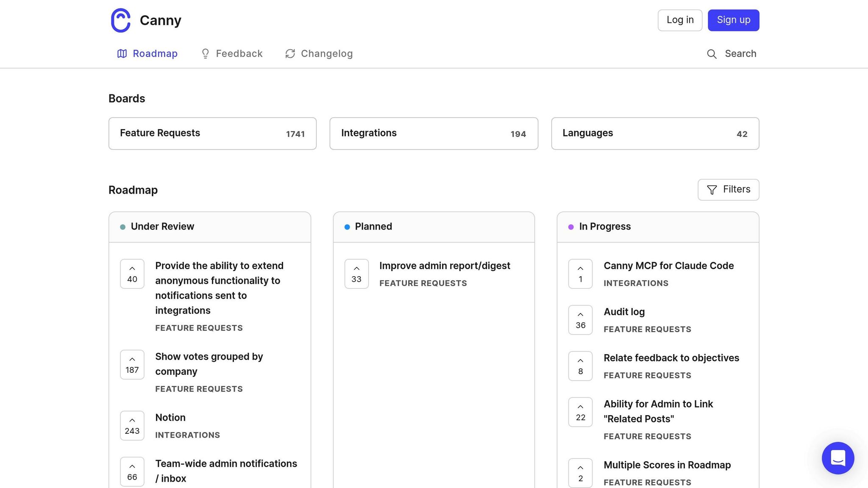The height and width of the screenshot is (488, 868).
Task: Upvote Canny MCP for Claude Code
Action: click(580, 274)
